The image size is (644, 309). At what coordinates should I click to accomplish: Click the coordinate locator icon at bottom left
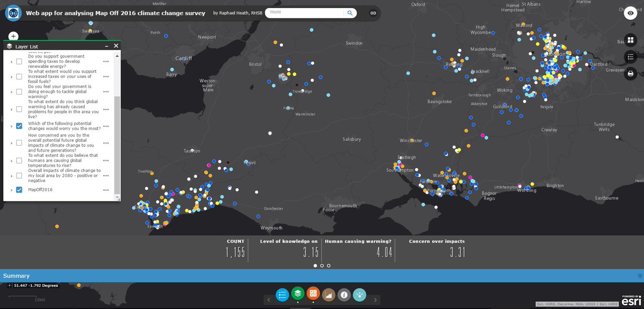pos(10,285)
